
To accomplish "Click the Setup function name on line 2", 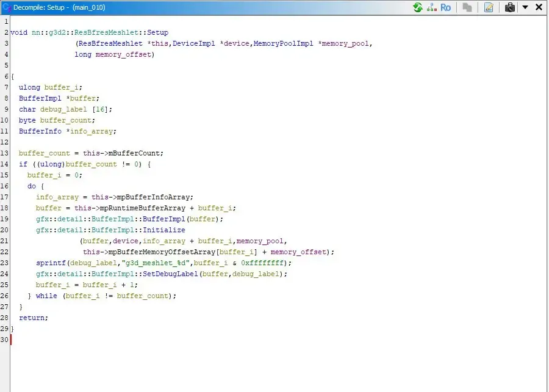I will 157,32.
